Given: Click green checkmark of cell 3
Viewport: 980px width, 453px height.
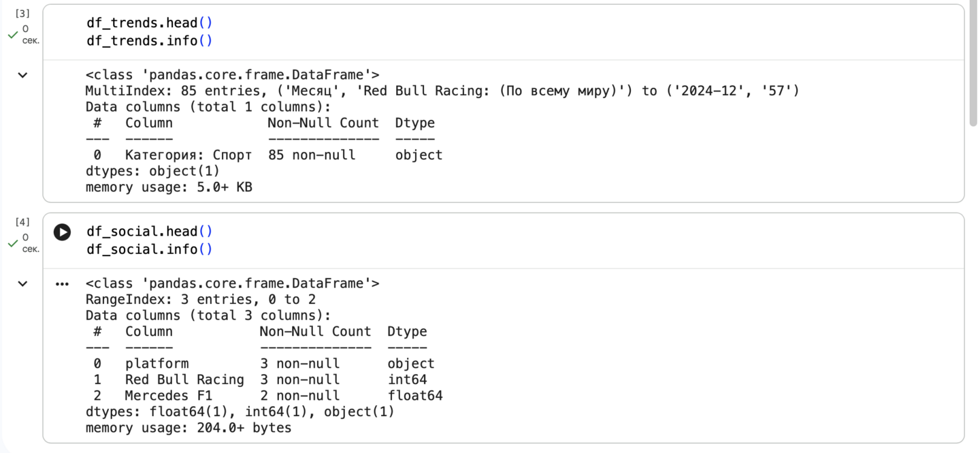Looking at the screenshot, I should point(12,35).
